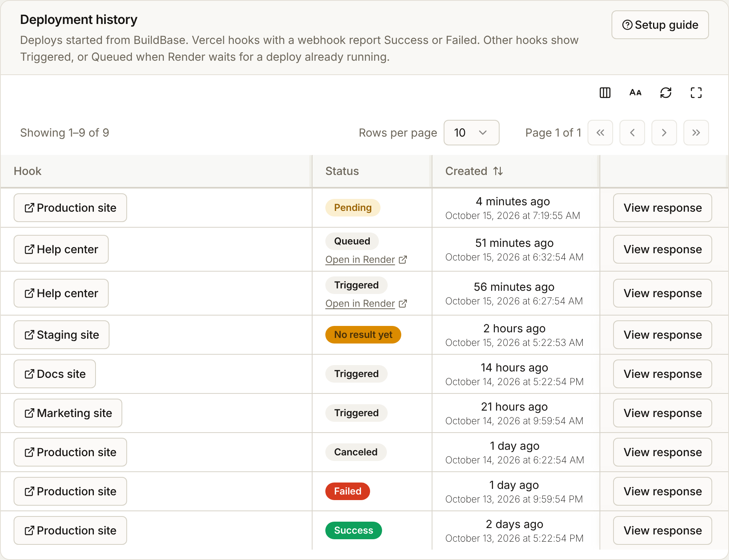Click the Queued status badge
Viewport: 729px width, 560px height.
[352, 241]
